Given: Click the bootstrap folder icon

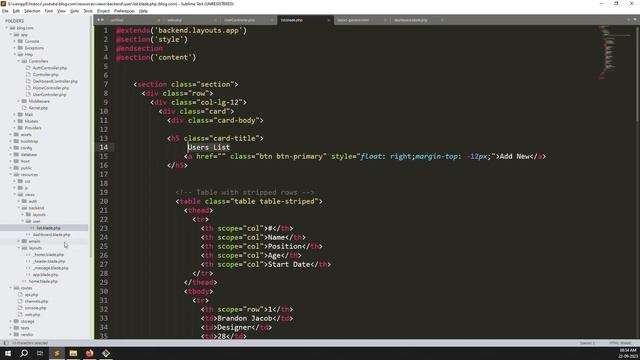Looking at the screenshot, I should [16, 141].
